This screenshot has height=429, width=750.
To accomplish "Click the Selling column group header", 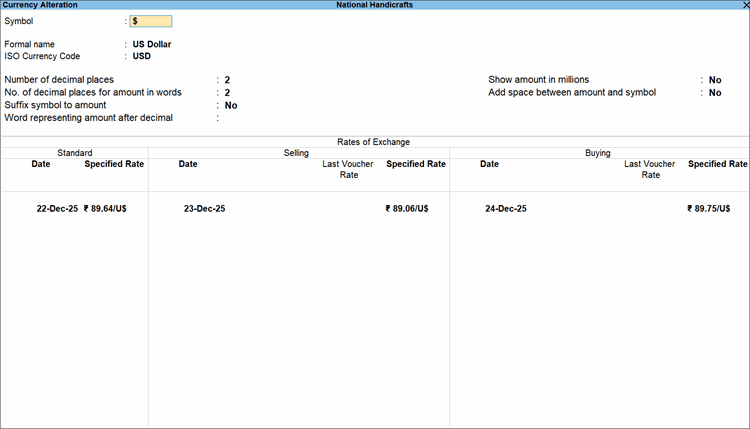I will pos(297,153).
